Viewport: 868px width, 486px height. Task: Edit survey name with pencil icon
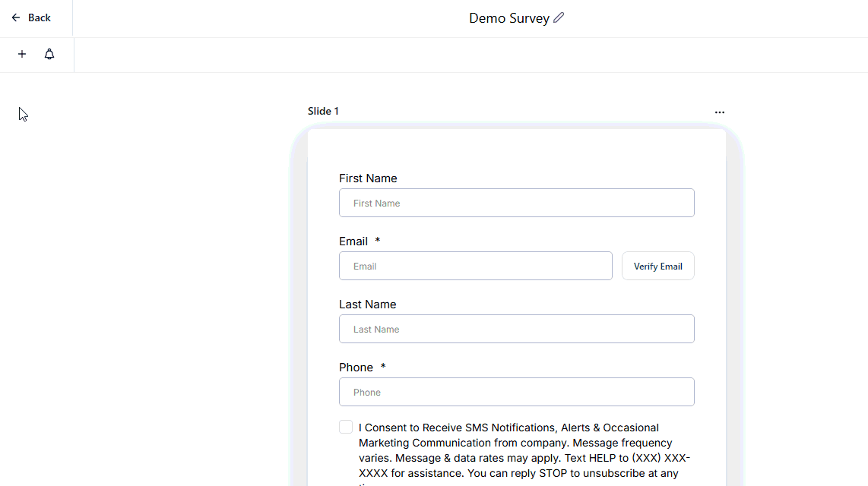coord(559,17)
